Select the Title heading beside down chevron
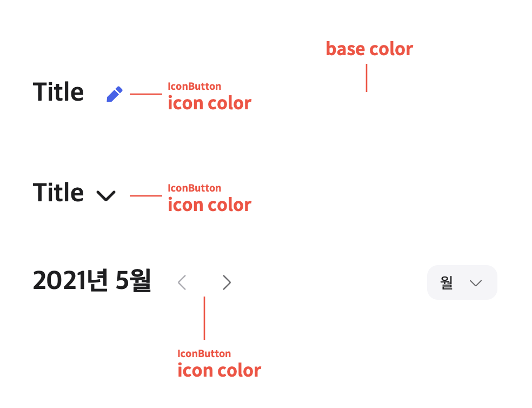532x408 pixels. [58, 192]
